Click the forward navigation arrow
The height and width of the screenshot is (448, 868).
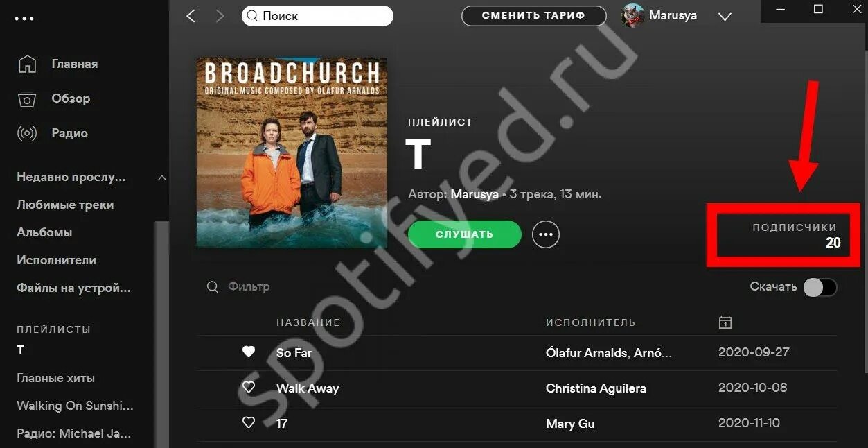pyautogui.click(x=220, y=16)
